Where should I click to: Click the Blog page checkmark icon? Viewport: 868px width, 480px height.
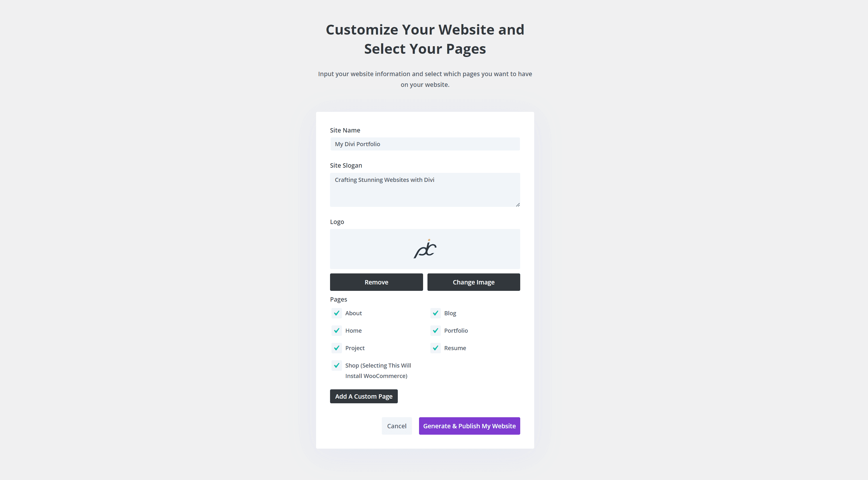[x=435, y=313]
